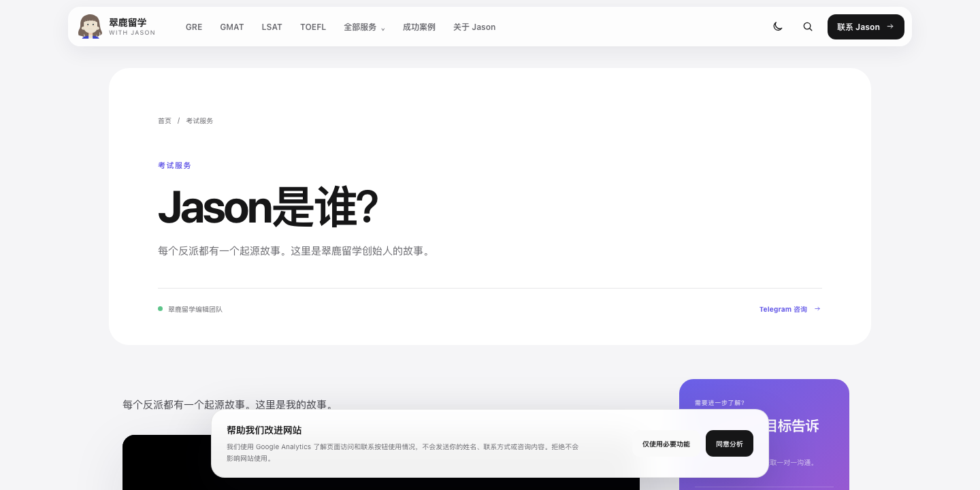
Task: Go to 首页 in the breadcrumb
Action: click(165, 120)
